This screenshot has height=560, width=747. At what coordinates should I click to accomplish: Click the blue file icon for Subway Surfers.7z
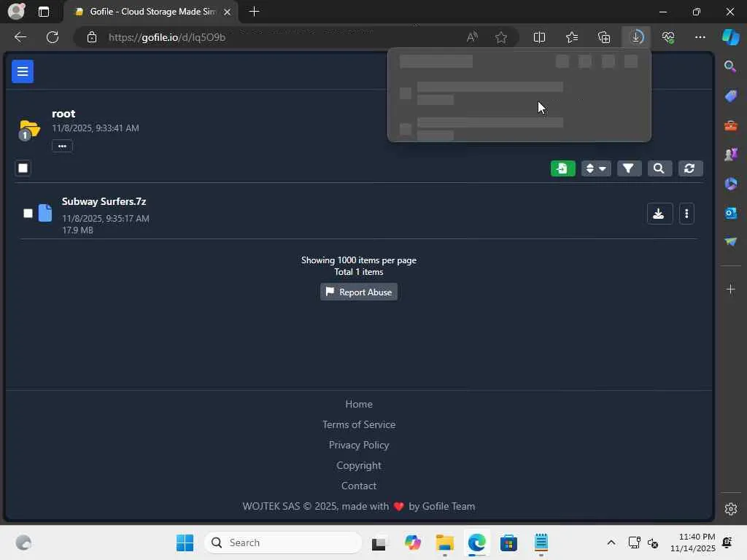45,213
